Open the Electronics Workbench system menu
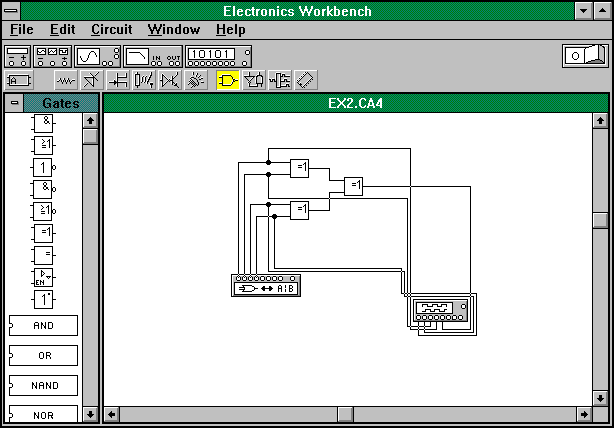 click(x=12, y=10)
